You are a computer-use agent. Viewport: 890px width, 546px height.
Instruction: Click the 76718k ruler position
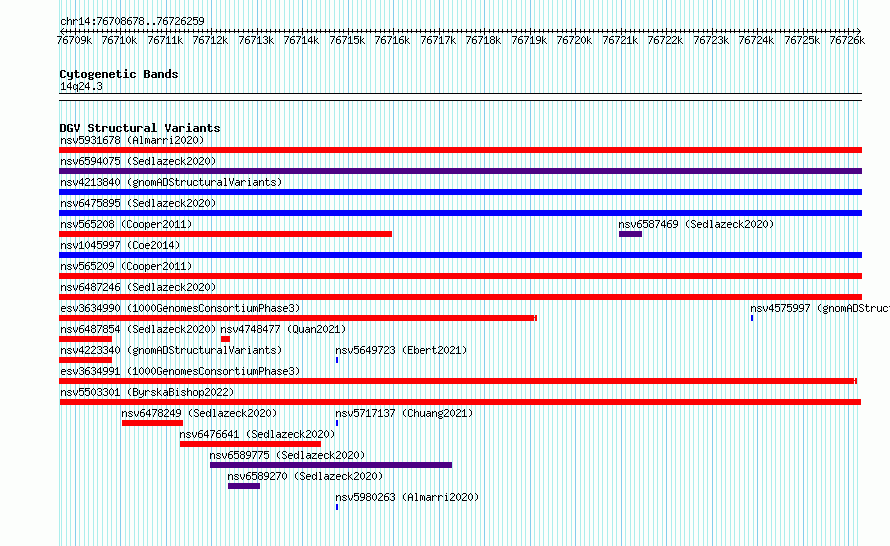click(484, 40)
